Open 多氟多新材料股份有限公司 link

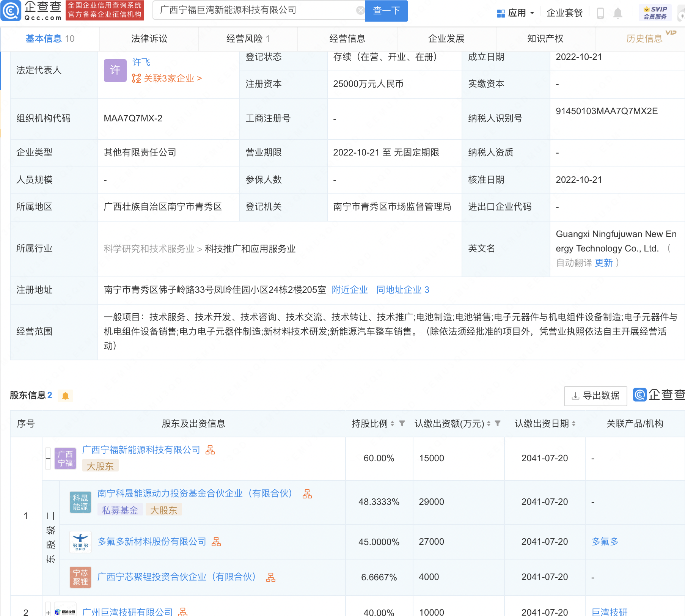coord(152,542)
